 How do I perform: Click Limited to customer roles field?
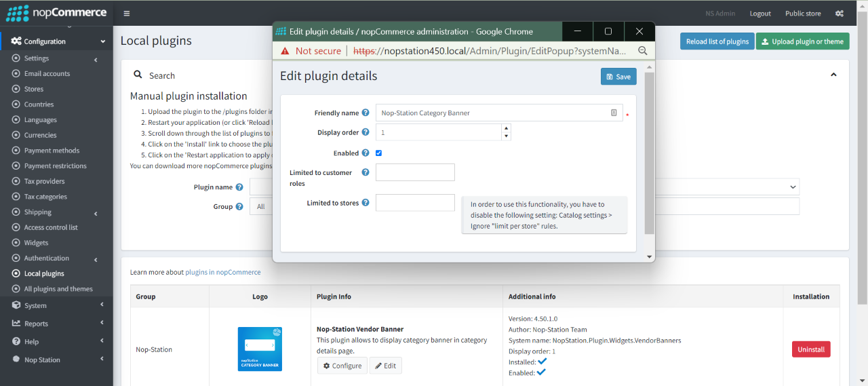415,172
